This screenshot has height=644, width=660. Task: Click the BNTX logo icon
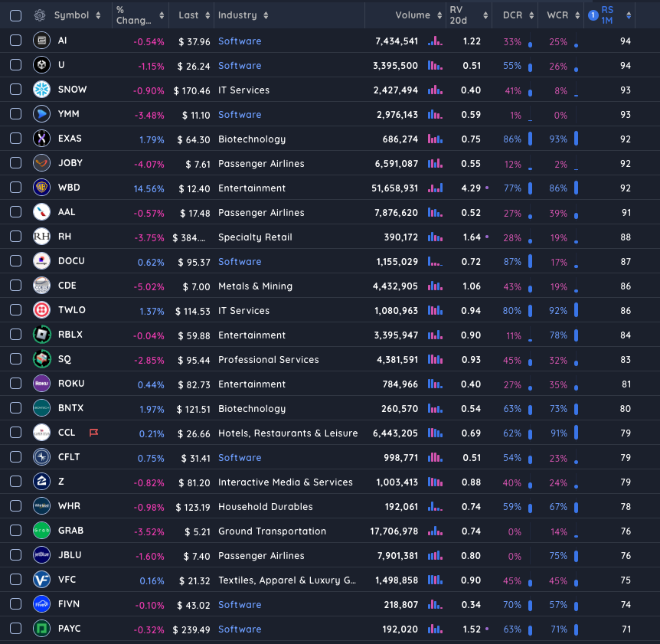tap(41, 408)
